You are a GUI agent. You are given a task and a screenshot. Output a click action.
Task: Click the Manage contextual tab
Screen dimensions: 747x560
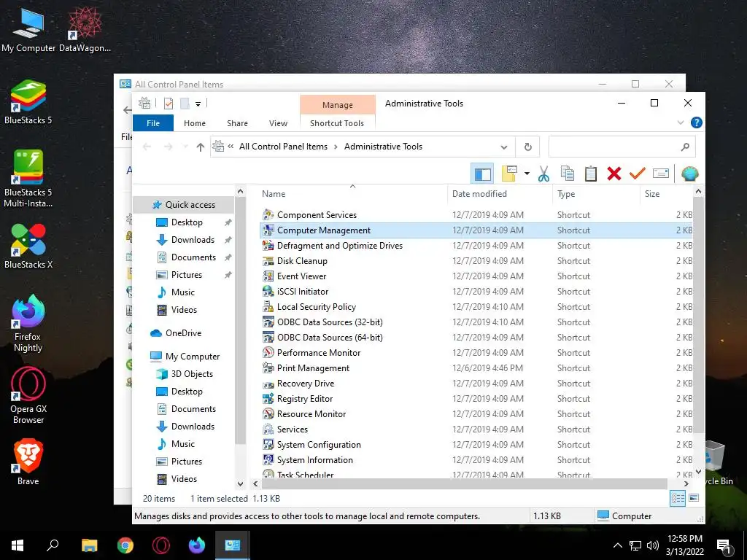[x=337, y=105]
